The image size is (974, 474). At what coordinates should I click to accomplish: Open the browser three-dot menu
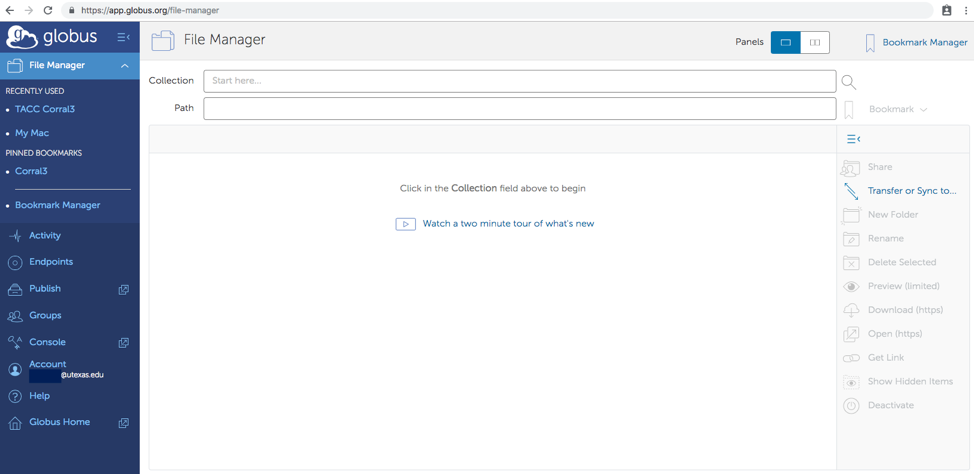pyautogui.click(x=966, y=11)
